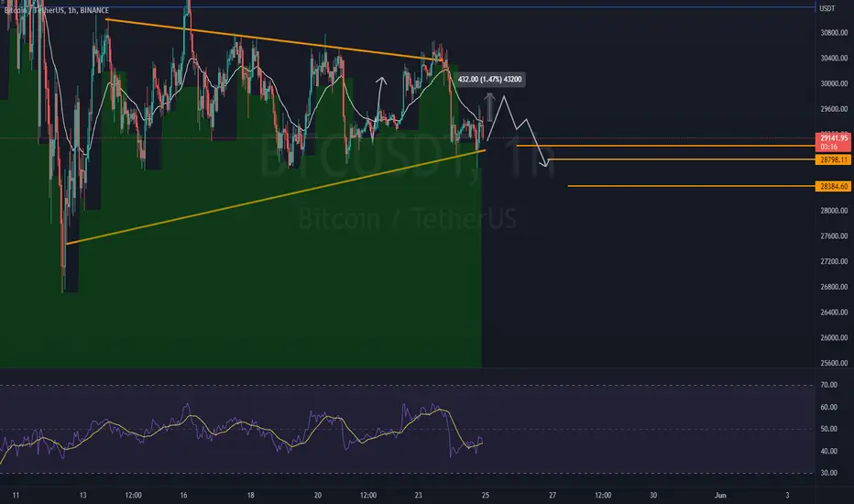Click the RSI 70.00 level label

click(x=829, y=385)
